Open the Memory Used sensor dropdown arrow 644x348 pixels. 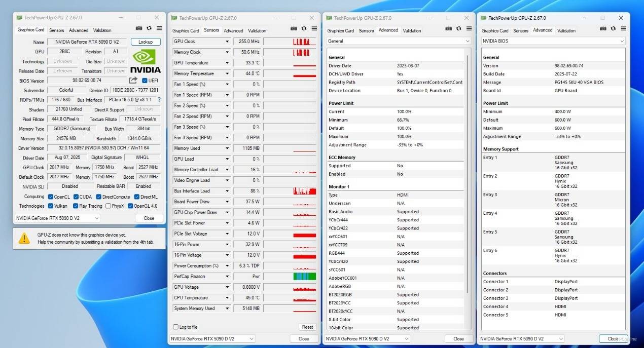point(227,148)
